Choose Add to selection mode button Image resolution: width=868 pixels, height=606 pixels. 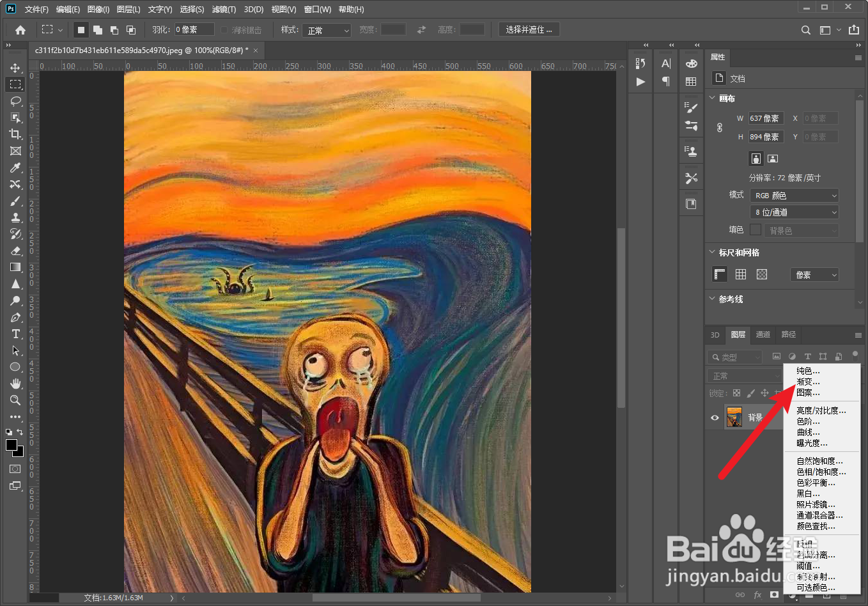click(98, 30)
